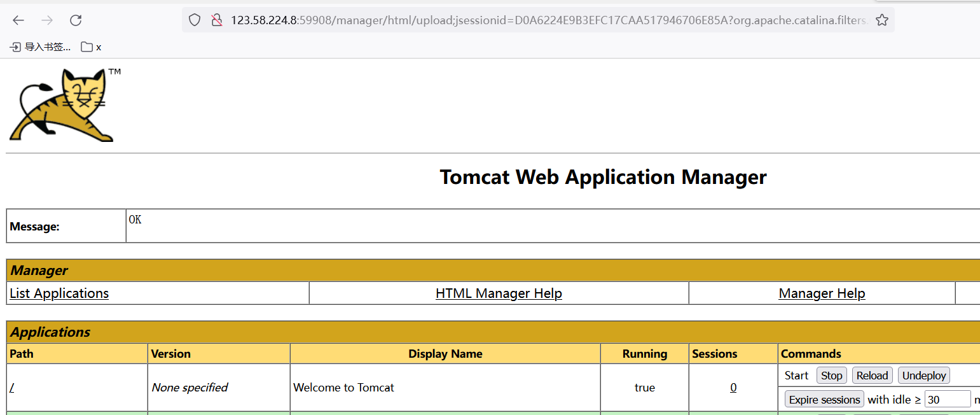This screenshot has width=980, height=415.
Task: Reload the page with the refresh icon
Action: (76, 20)
